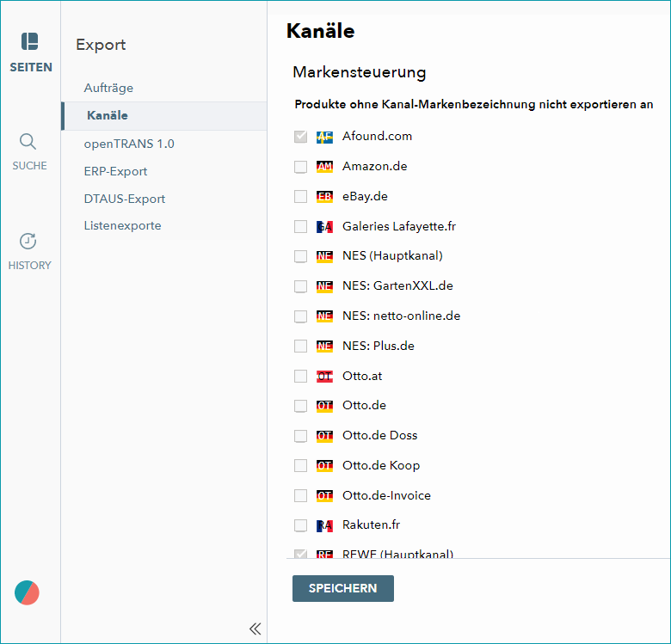Click the Otto.de Doss flag icon

[324, 436]
